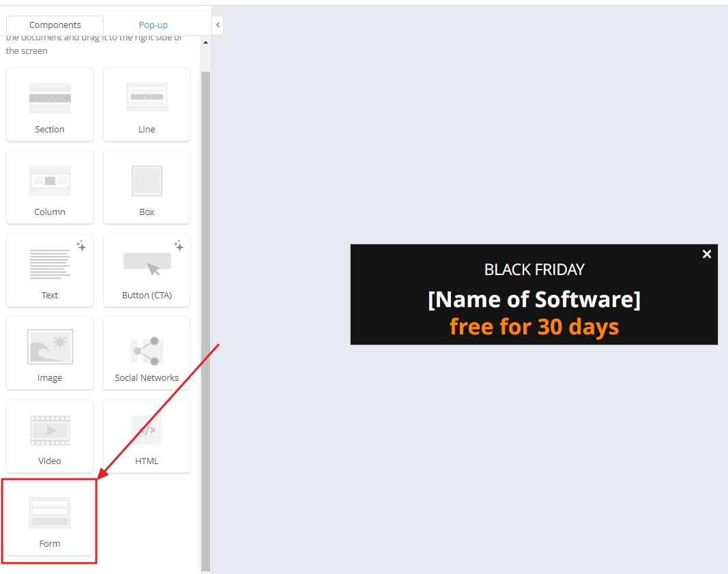Collapse the components sidebar using the chevron

(217, 24)
